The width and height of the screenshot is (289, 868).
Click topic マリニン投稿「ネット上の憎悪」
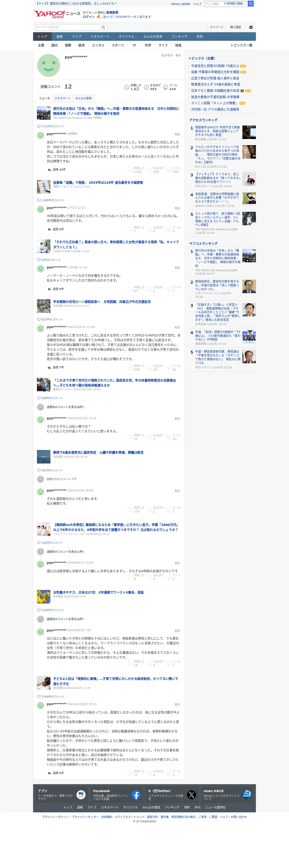214,103
